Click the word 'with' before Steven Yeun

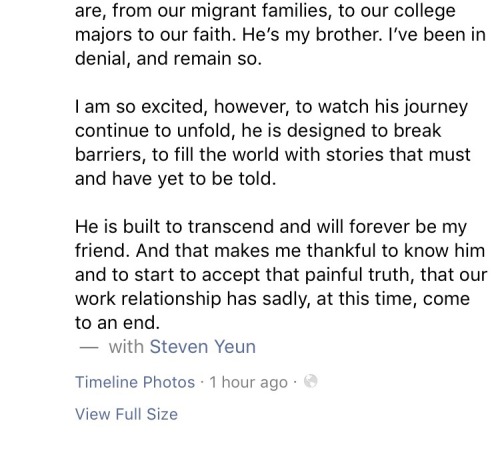pyautogui.click(x=126, y=347)
